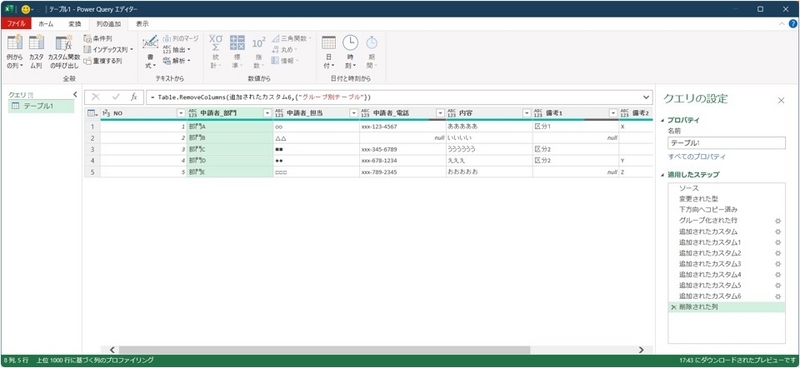Click the scroll right arrow
The height and width of the screenshot is (368, 800).
click(641, 350)
